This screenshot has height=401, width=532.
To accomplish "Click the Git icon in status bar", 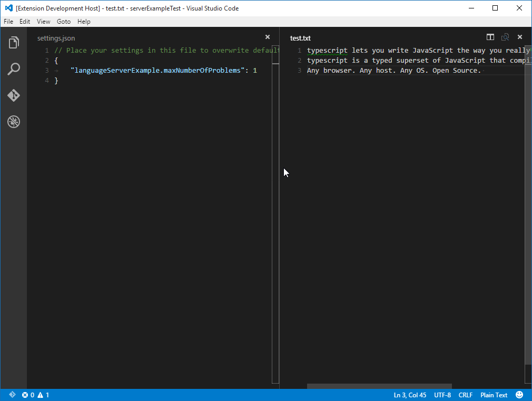I will 12,395.
